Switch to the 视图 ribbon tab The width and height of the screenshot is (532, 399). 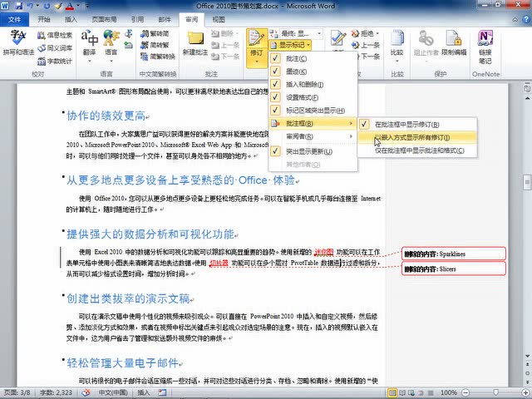218,17
